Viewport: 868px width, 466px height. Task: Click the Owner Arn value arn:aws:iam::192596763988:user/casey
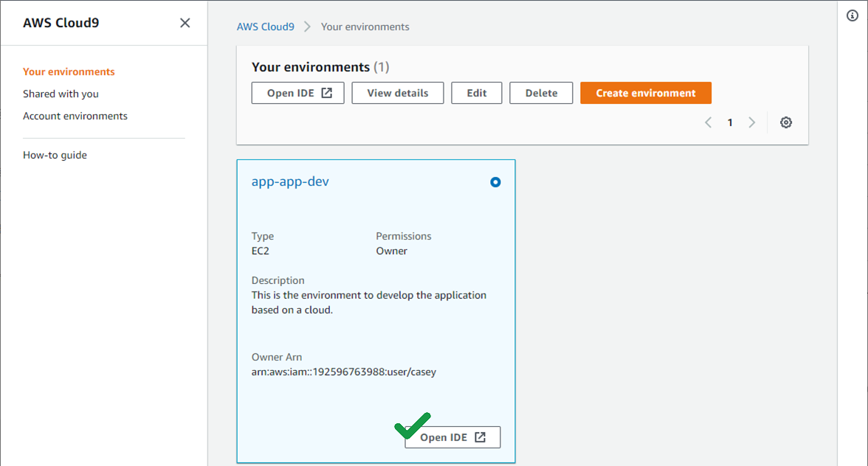[x=344, y=372]
